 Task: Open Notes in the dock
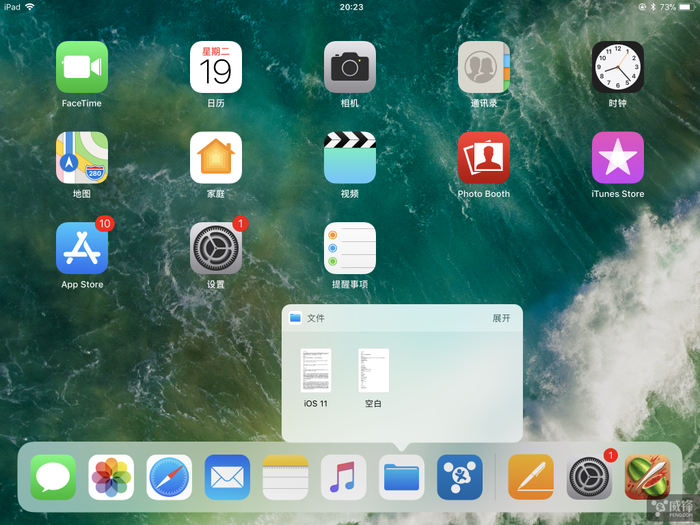point(285,477)
